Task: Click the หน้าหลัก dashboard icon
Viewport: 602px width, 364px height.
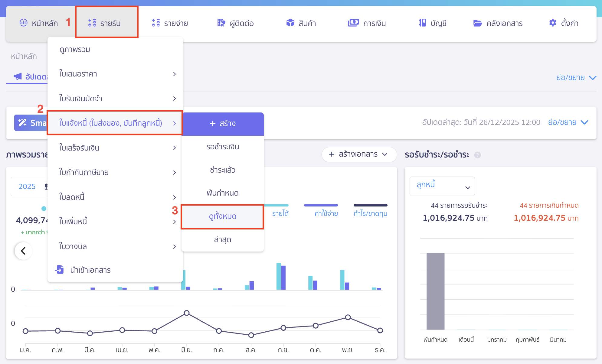Action: click(x=24, y=23)
